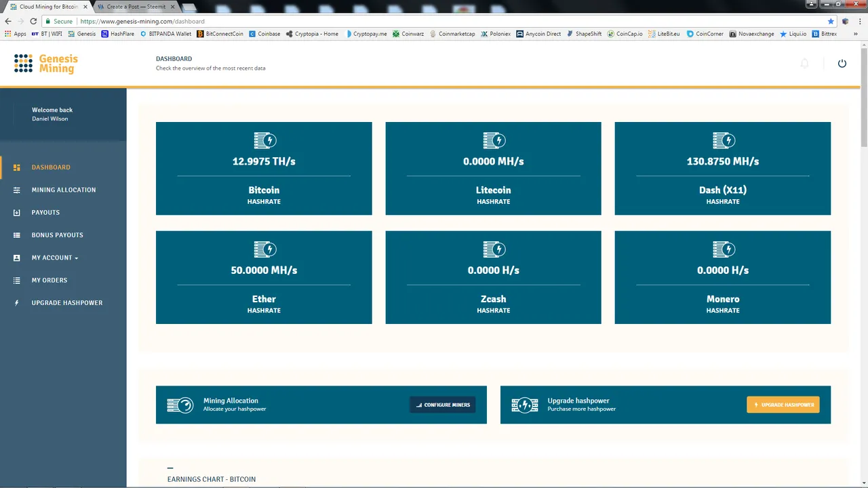The height and width of the screenshot is (488, 868).
Task: Open the Liqui.io bookmark
Action: coord(793,34)
